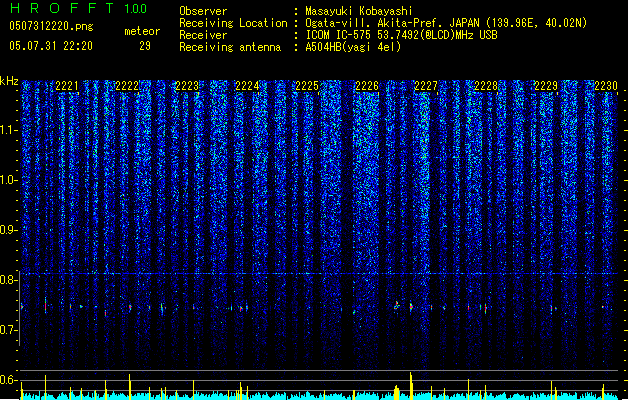Select the version number 1.00

136,9
